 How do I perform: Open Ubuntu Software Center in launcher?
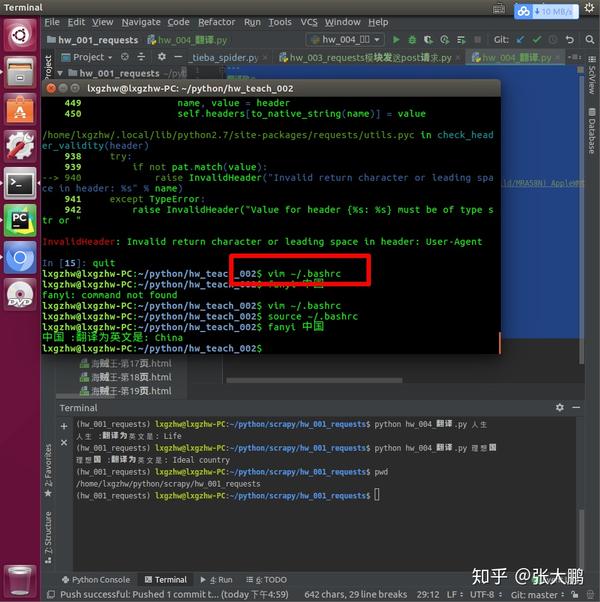20,109
